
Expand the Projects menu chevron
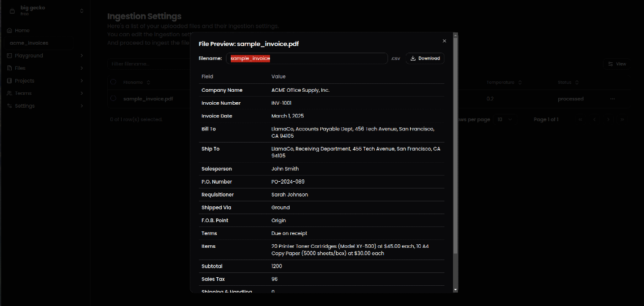pyautogui.click(x=81, y=81)
